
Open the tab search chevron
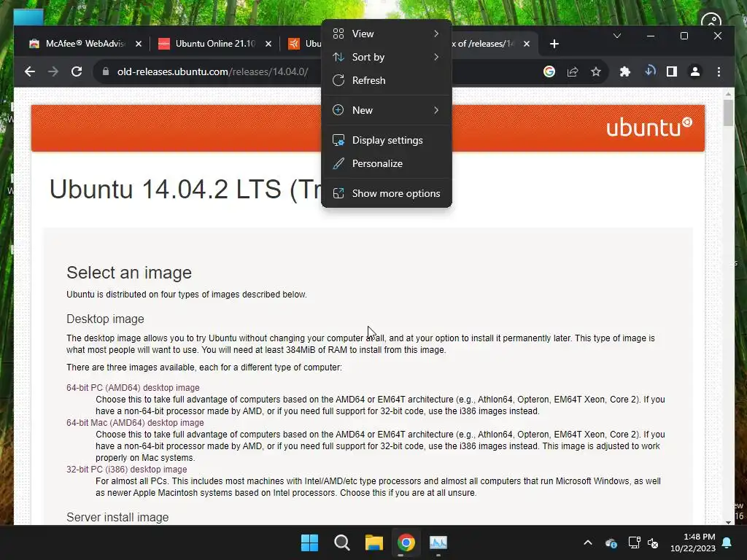click(617, 36)
